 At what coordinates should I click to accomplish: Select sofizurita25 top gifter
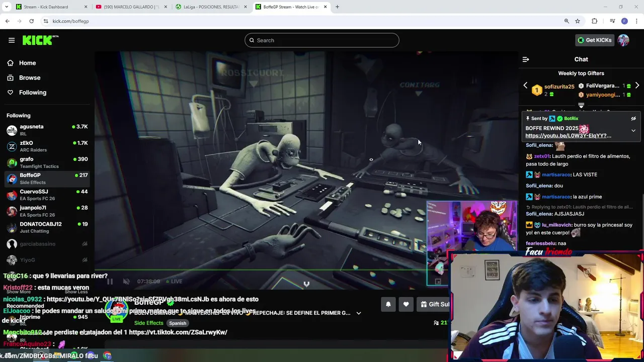[559, 87]
